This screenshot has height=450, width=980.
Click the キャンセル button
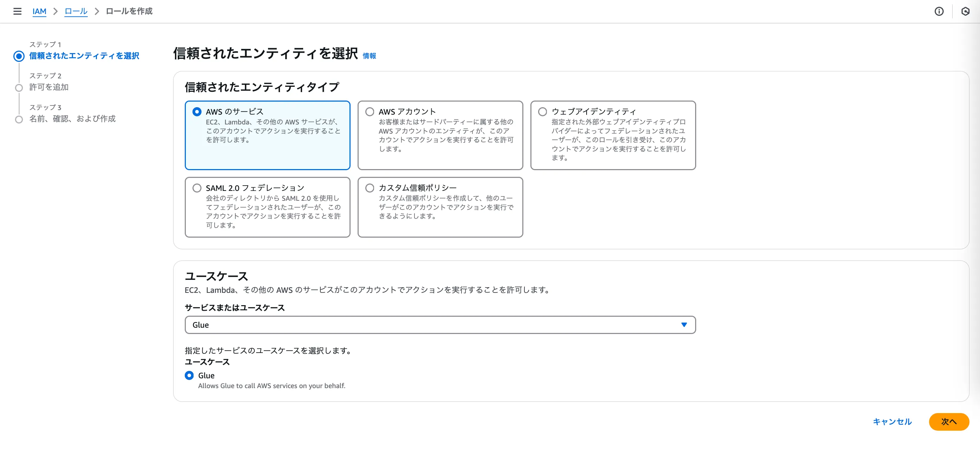click(x=892, y=422)
